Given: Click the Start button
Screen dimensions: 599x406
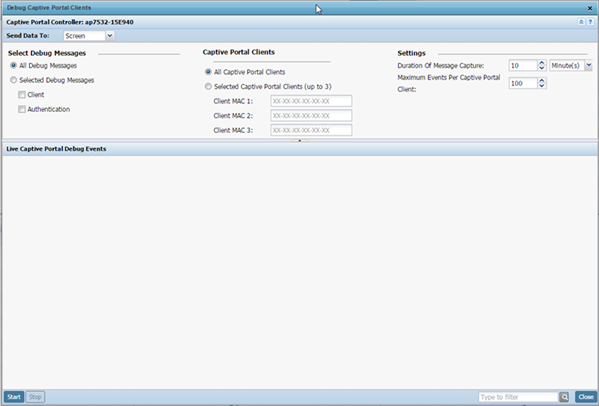Looking at the screenshot, I should coord(14,397).
